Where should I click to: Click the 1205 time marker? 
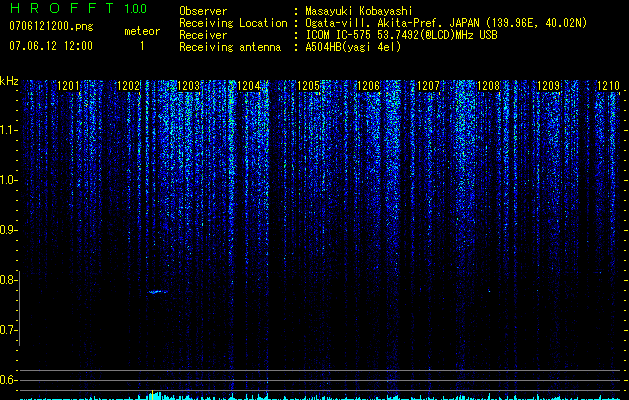click(x=308, y=85)
